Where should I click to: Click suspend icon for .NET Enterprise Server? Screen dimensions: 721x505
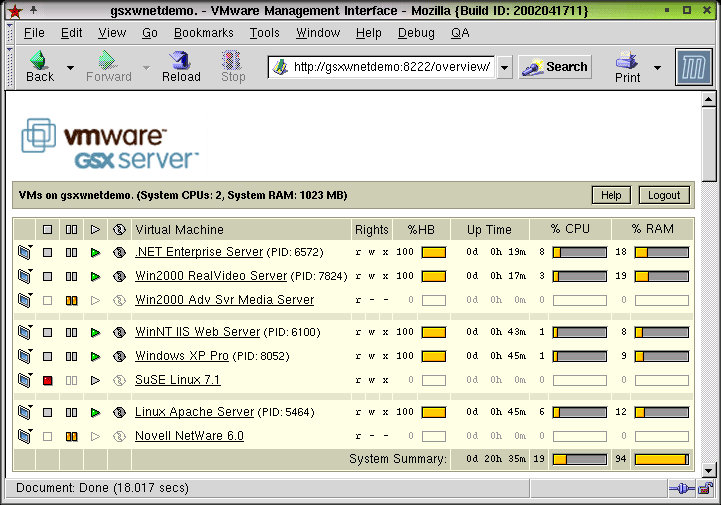tap(71, 252)
